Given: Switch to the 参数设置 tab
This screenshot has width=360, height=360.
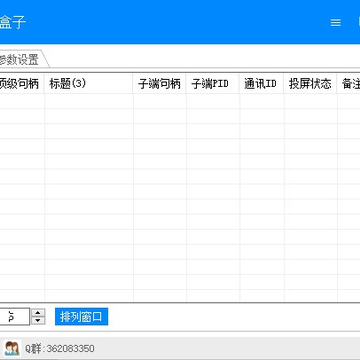Looking at the screenshot, I should [x=21, y=60].
